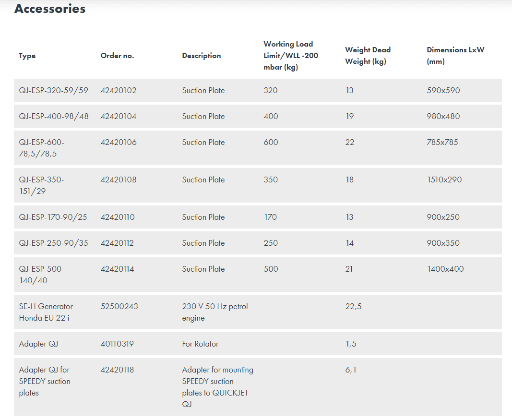Viewport: 512px width, 420px height.
Task: Click the 1400x400 dimensions value
Action: [x=445, y=269]
